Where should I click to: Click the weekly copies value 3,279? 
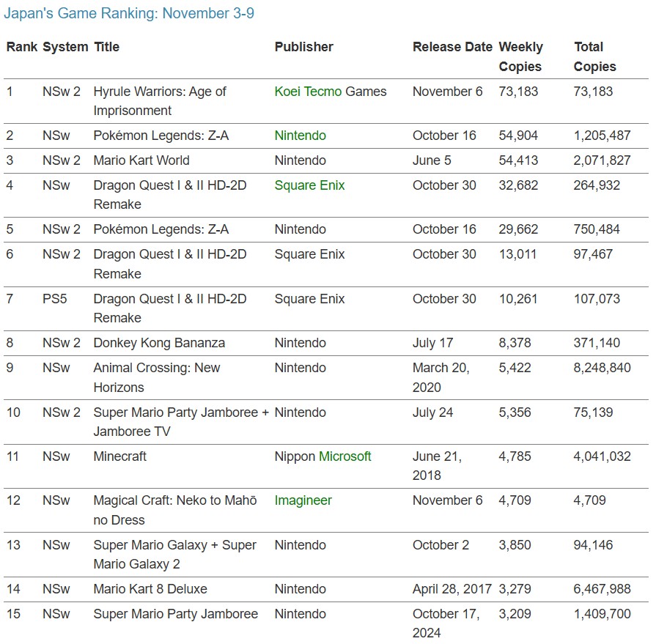(x=515, y=589)
